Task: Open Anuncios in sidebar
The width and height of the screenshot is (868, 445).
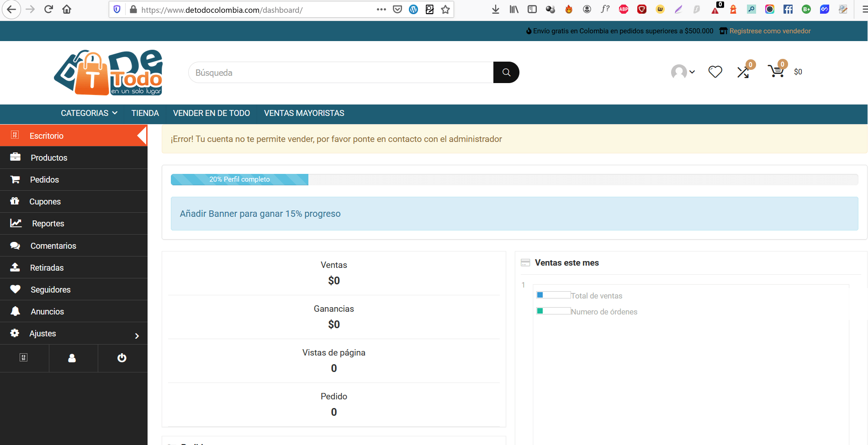Action: (x=74, y=311)
